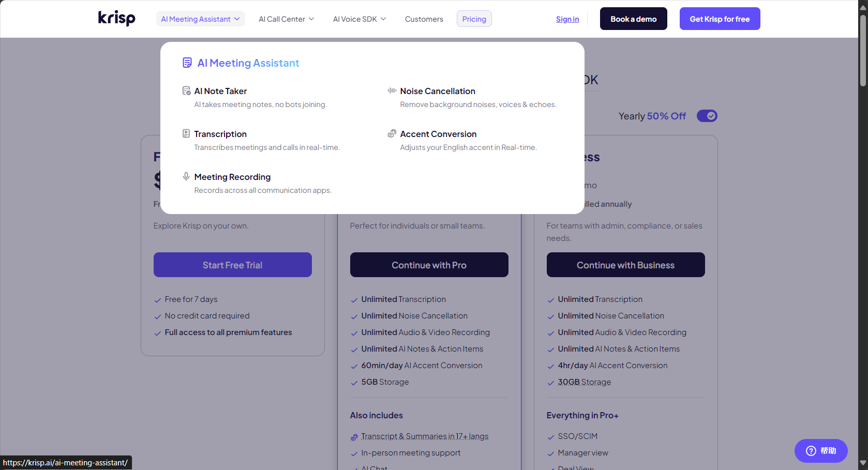The width and height of the screenshot is (868, 470).
Task: Click Explore Krisp on your own text
Action: tap(201, 226)
